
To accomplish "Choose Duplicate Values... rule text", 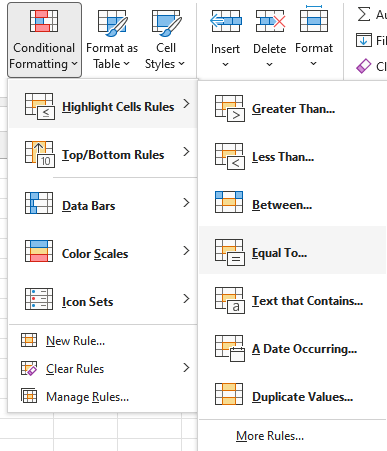I will tap(302, 397).
